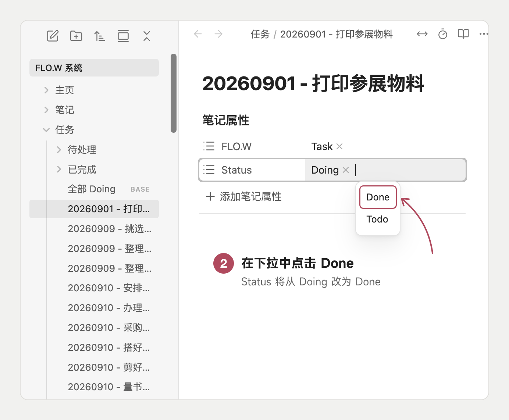
Task: Click the note title 20260901 - 打印参展物料
Action: [313, 83]
